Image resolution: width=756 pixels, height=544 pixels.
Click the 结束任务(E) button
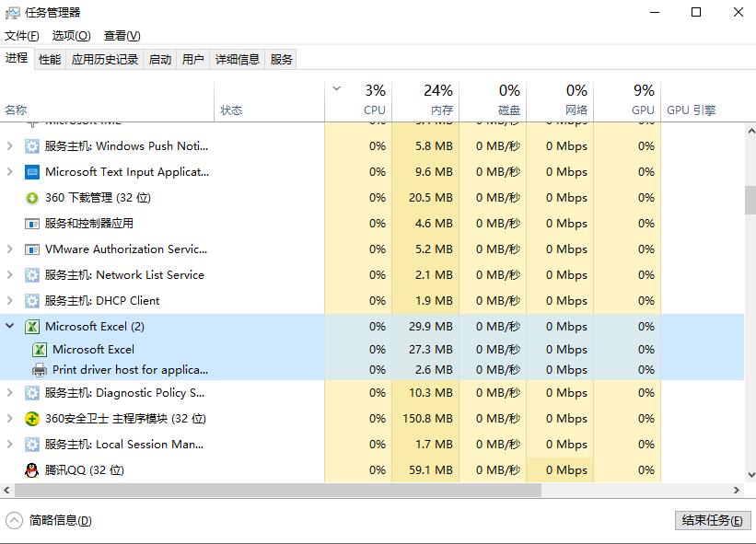coord(712,520)
